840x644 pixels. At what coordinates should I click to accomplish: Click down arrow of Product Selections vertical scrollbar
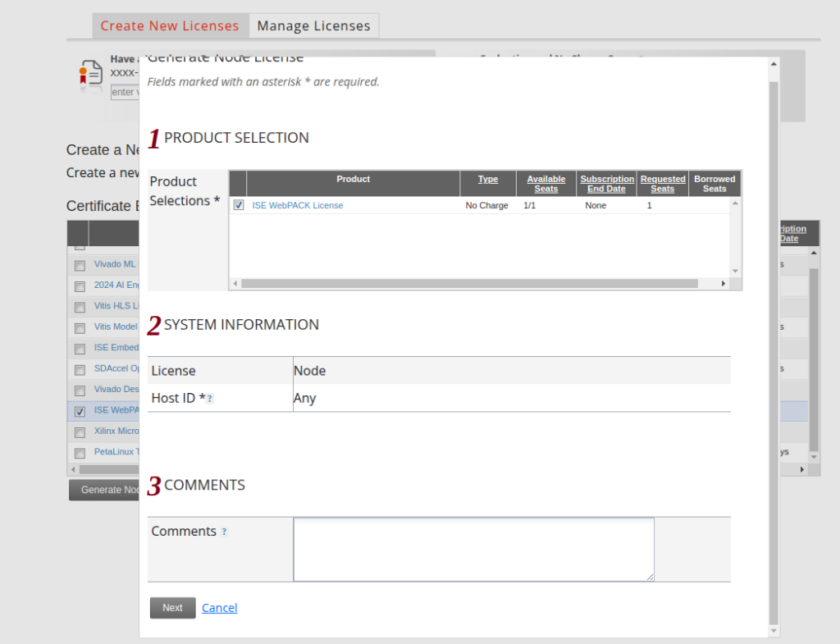(x=735, y=271)
